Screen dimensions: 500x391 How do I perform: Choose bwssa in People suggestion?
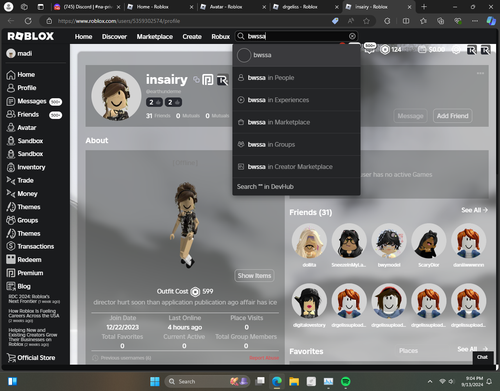[296, 78]
